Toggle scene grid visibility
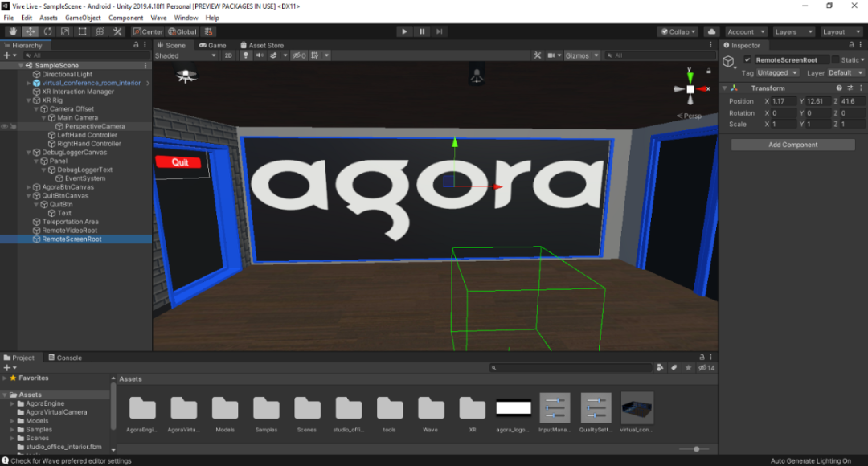The image size is (868, 466). click(315, 55)
